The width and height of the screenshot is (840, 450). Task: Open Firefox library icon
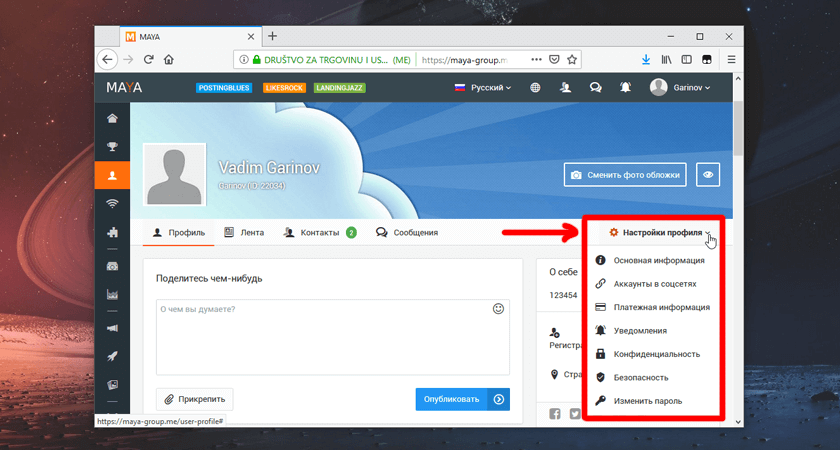tap(666, 59)
